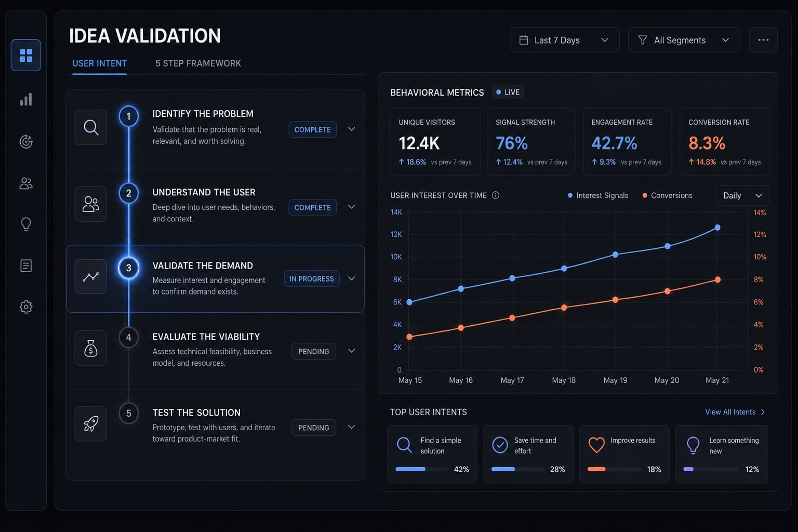Click the 12% progress bar for Learn something new
Image resolution: width=798 pixels, height=532 pixels.
(711, 469)
